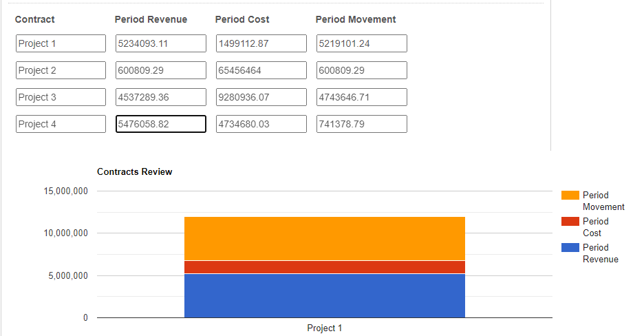Click Period Cost field 65456464

click(261, 70)
